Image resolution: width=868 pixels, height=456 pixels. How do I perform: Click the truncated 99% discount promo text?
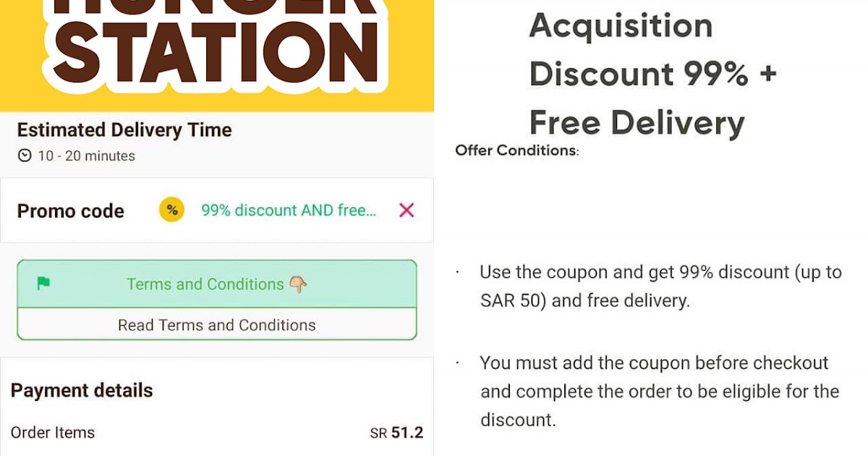(289, 210)
